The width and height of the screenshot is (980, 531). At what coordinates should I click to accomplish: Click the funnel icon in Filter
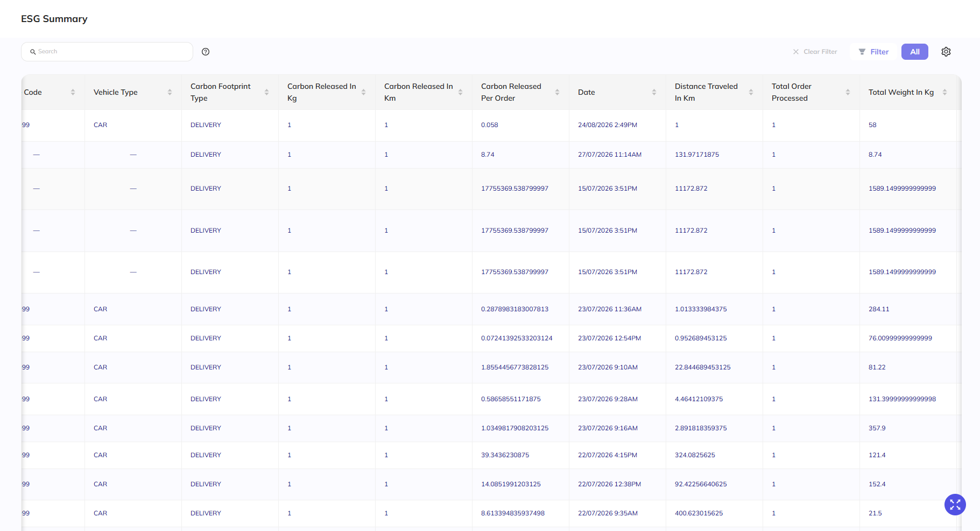(862, 52)
